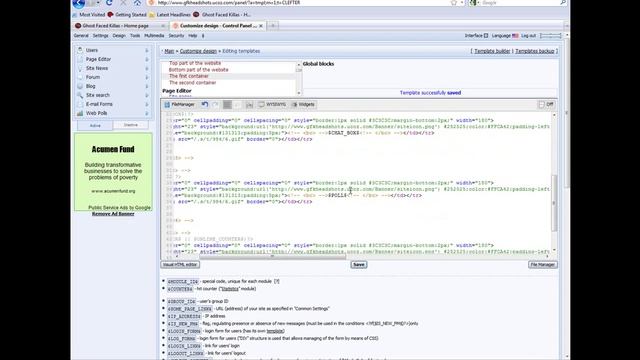This screenshot has height=360, width=640.
Task: Undo the last edit in the code editor
Action: point(205,104)
